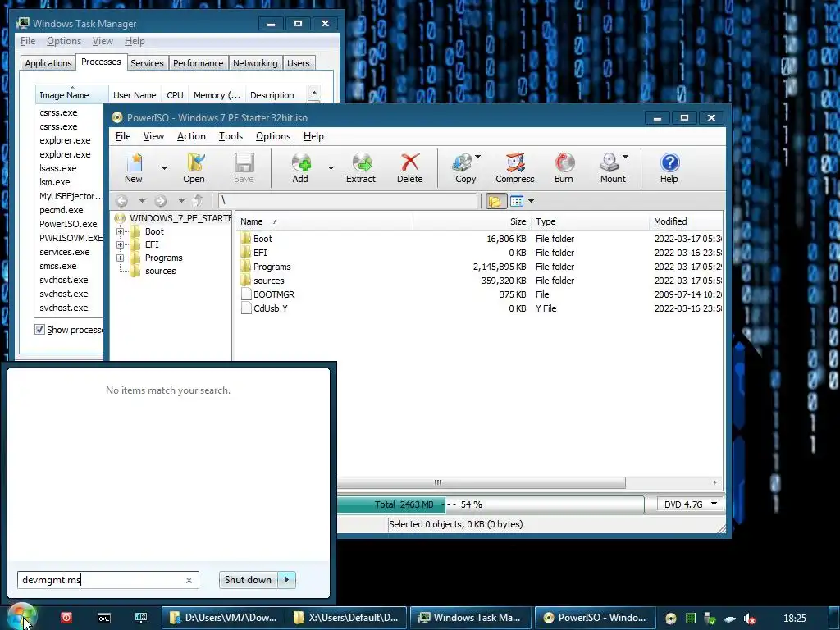The image size is (840, 630).
Task: Switch to Applications tab in Task Manager
Action: point(48,63)
